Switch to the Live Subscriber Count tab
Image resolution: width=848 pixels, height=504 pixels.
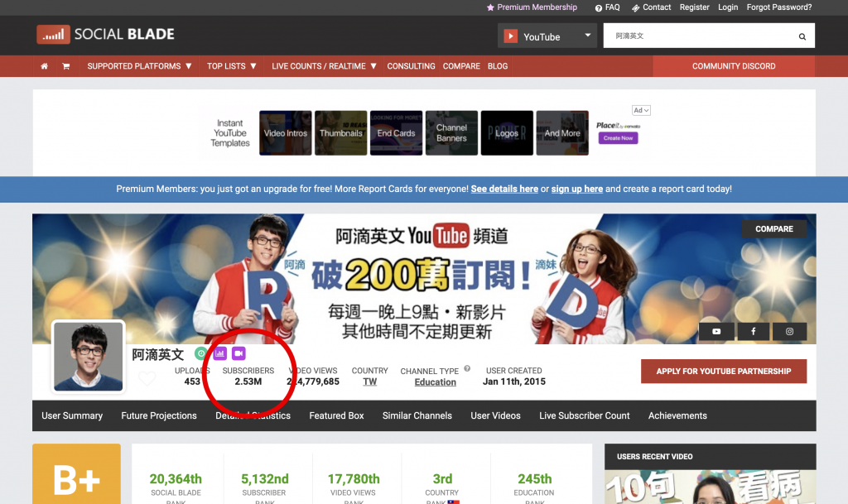[584, 415]
